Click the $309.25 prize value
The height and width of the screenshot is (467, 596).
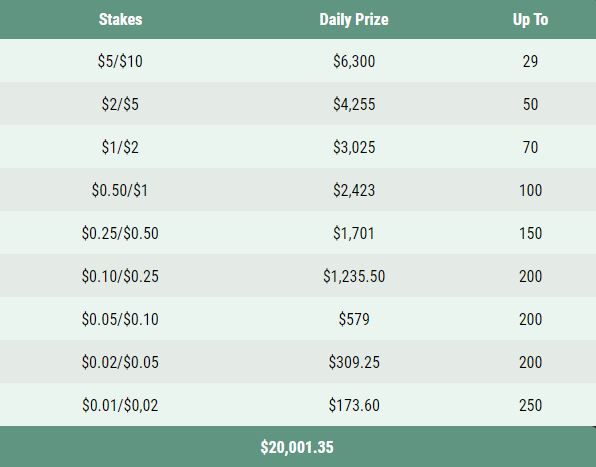point(354,361)
